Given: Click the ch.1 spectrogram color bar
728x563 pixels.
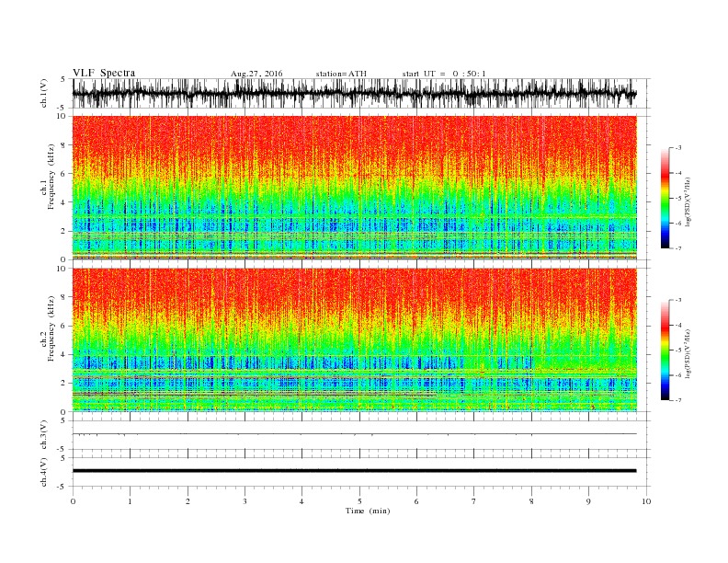Looking at the screenshot, I should click(665, 198).
